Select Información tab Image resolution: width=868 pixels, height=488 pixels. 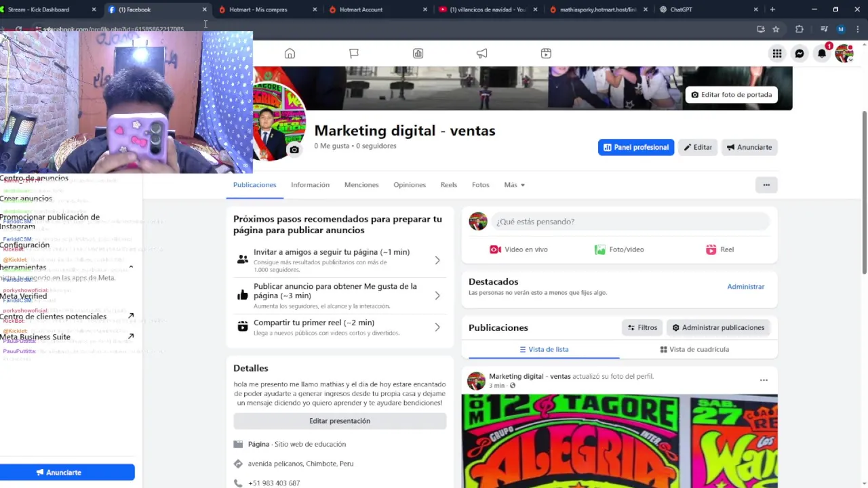310,185
